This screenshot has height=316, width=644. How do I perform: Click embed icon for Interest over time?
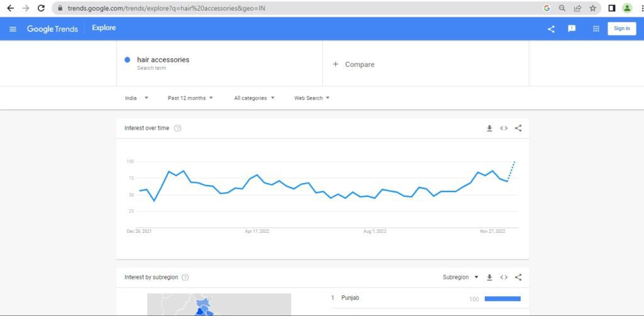click(504, 128)
